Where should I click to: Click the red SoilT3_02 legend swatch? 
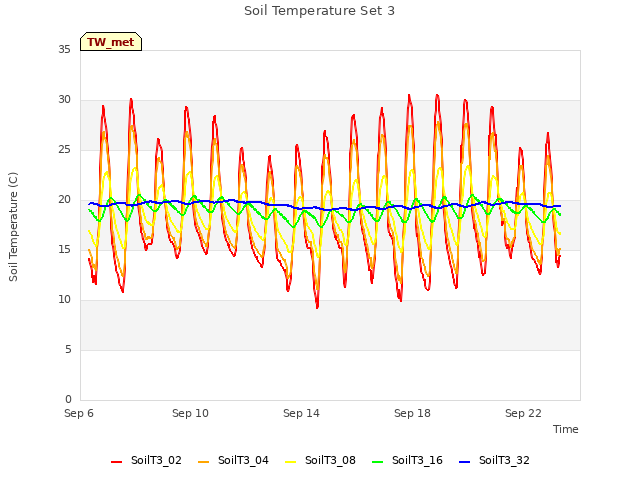(x=117, y=462)
